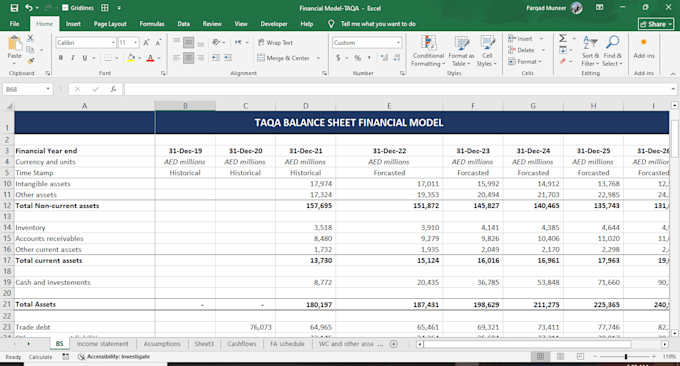Click Tell me what you want to do

[378, 24]
